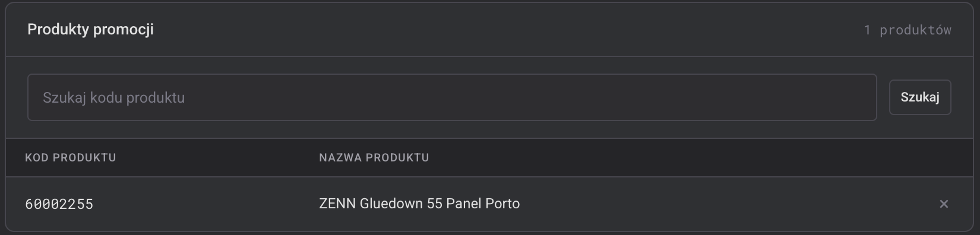Sort table by NAZWA PRODUKTU header
Screen dimensions: 980x235
coord(374,158)
